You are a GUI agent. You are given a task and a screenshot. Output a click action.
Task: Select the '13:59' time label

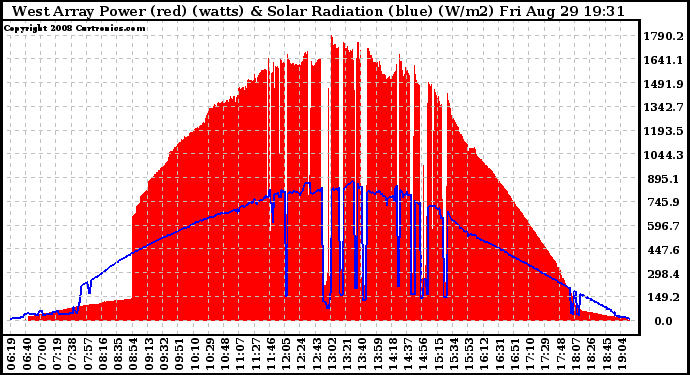pos(377,354)
